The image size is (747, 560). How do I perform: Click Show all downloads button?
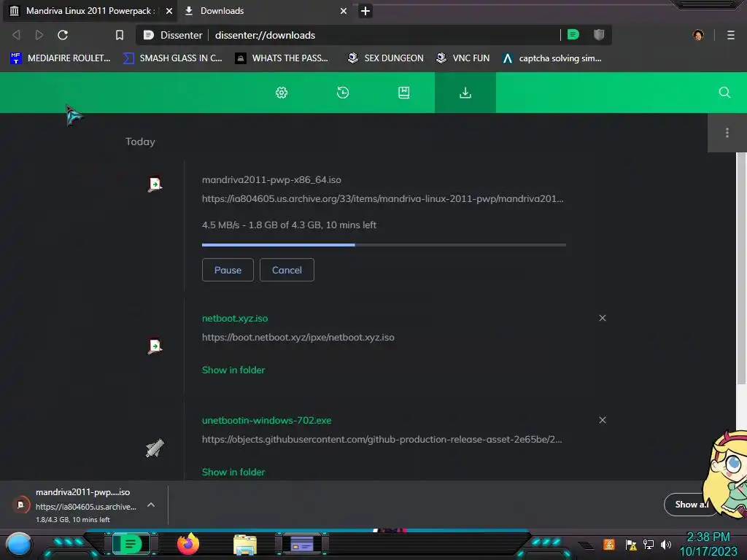coord(692,505)
